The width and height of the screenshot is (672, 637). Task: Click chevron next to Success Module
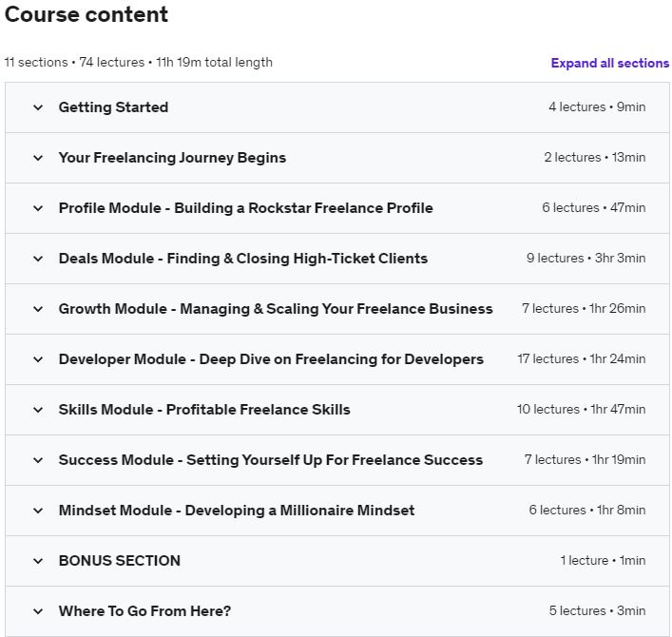[x=38, y=460]
